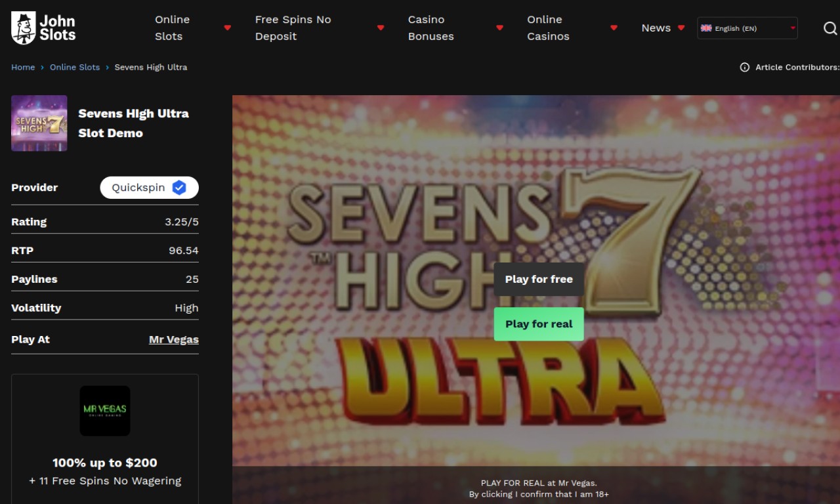Image resolution: width=840 pixels, height=504 pixels.
Task: Click the Paylines value 25
Action: click(x=192, y=280)
